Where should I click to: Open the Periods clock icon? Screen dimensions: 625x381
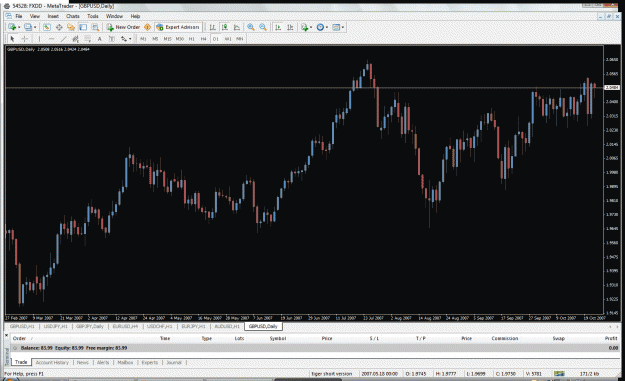320,27
